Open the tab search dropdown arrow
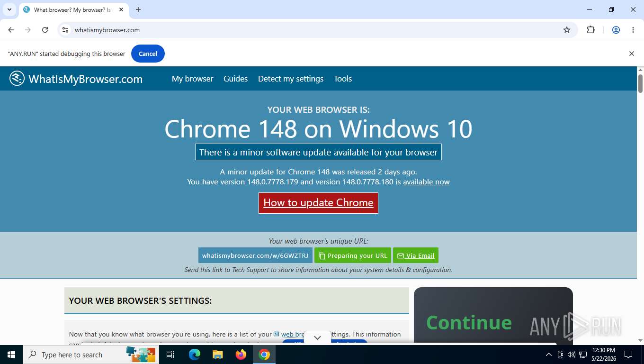Screen dimensions: 644x364 9,9
